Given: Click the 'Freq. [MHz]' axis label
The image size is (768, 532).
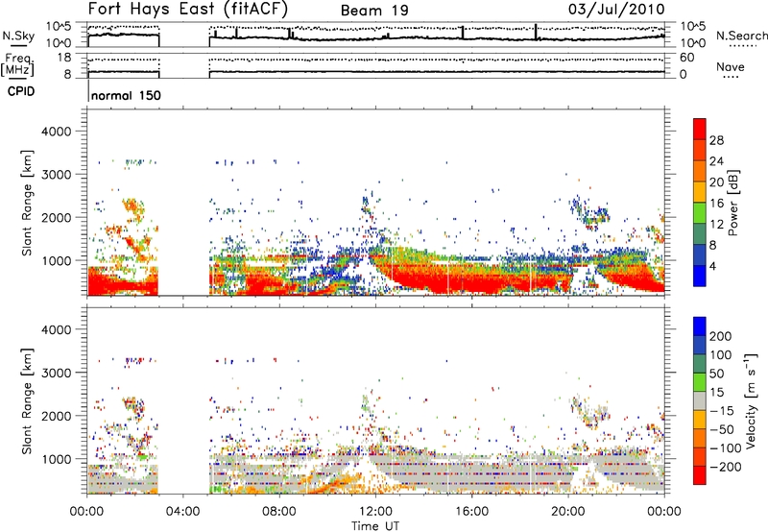Looking at the screenshot, I should [17, 65].
